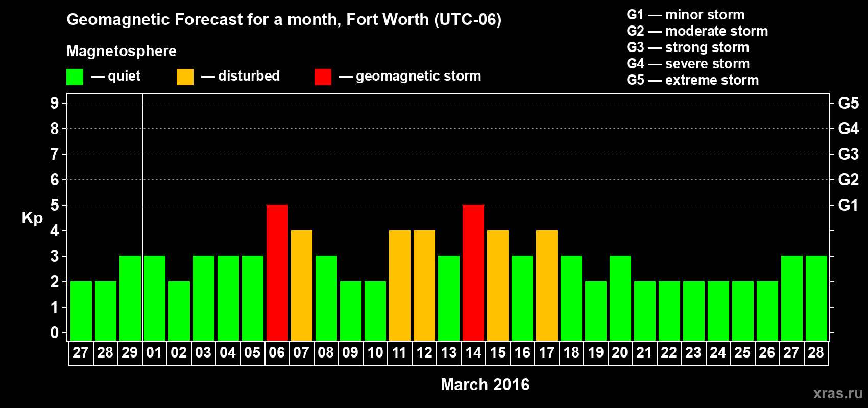The width and height of the screenshot is (868, 408).
Task: Click the red geomagnetic storm legend swatch
Action: point(323,77)
